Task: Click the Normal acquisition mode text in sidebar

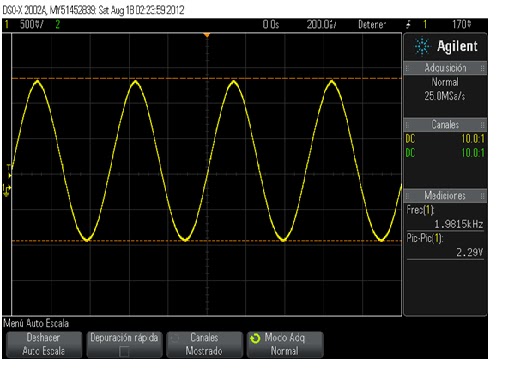Action: click(445, 82)
